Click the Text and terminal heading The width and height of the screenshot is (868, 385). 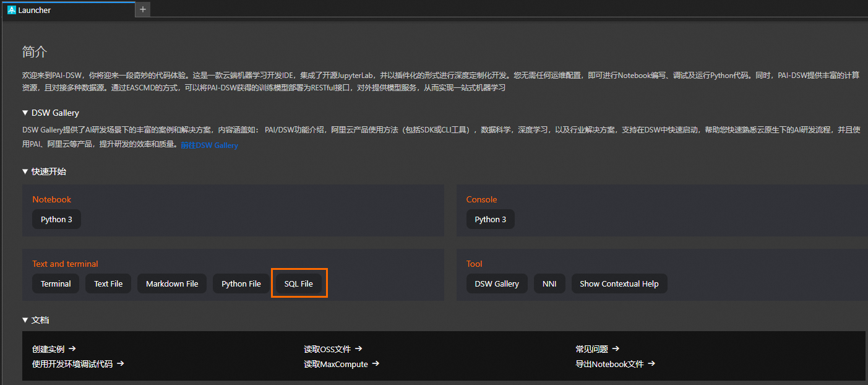66,264
